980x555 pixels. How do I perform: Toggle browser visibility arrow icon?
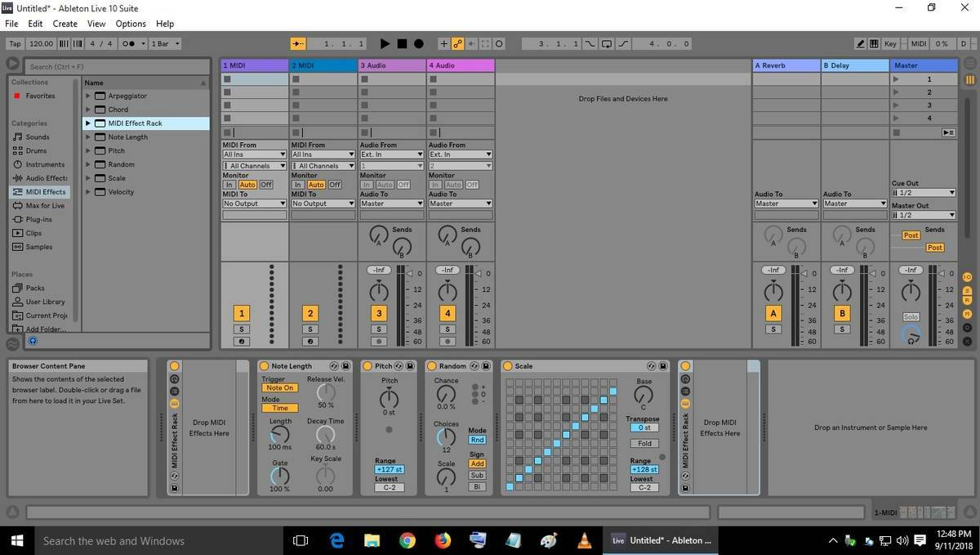tap(12, 64)
